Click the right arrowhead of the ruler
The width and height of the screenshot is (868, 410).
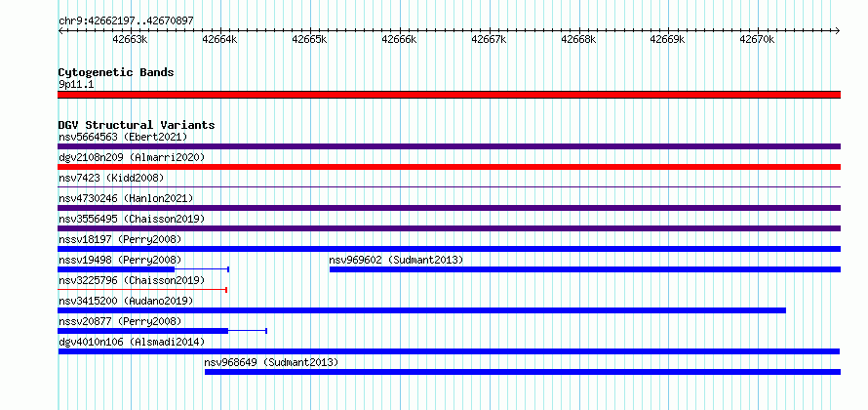point(838,30)
